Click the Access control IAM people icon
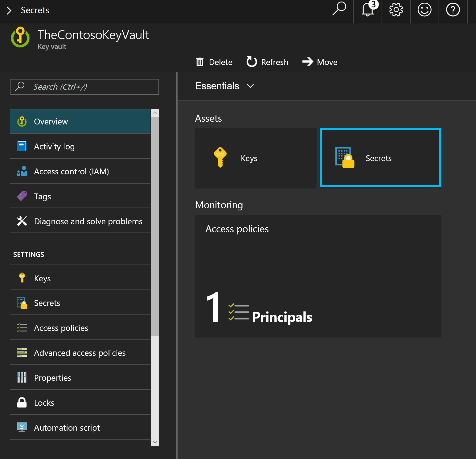This screenshot has width=476, height=459. (22, 171)
